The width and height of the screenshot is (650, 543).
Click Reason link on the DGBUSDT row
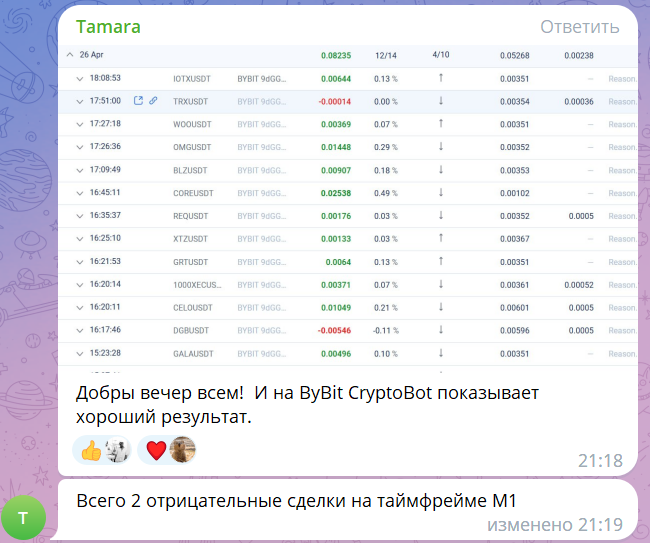pyautogui.click(x=623, y=330)
